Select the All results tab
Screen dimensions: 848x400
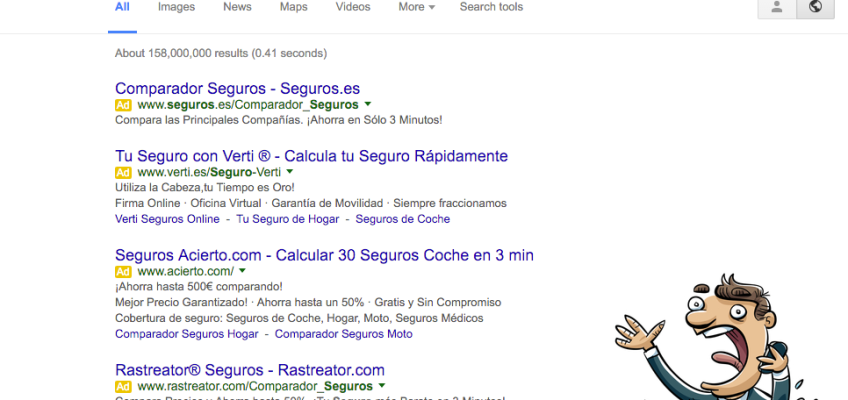(122, 7)
